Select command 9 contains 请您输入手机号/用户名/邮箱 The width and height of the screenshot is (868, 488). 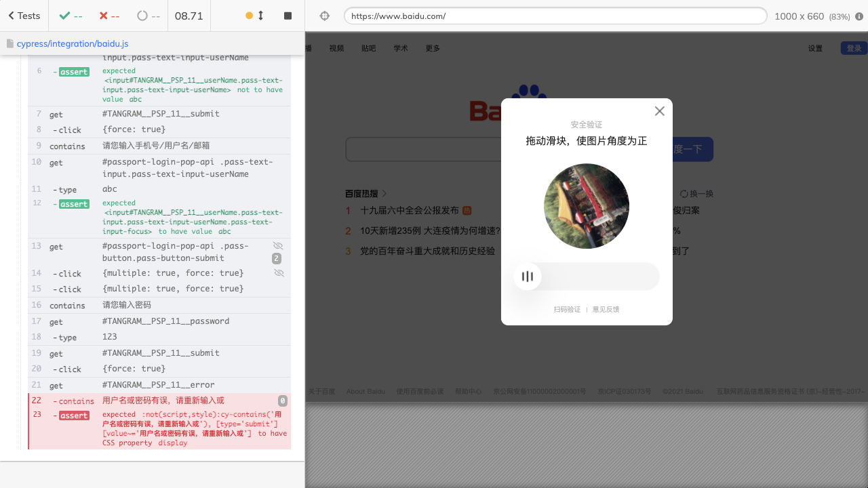[159, 146]
